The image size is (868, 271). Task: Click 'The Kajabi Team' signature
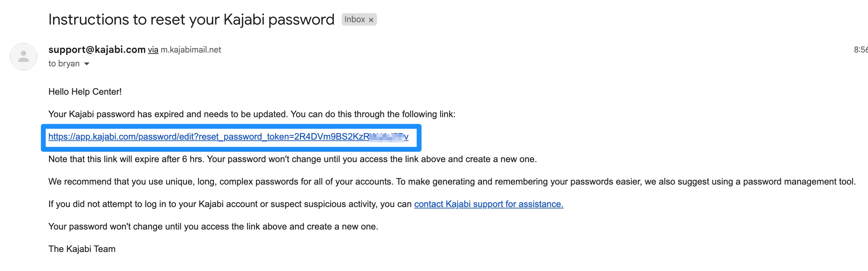pos(82,249)
